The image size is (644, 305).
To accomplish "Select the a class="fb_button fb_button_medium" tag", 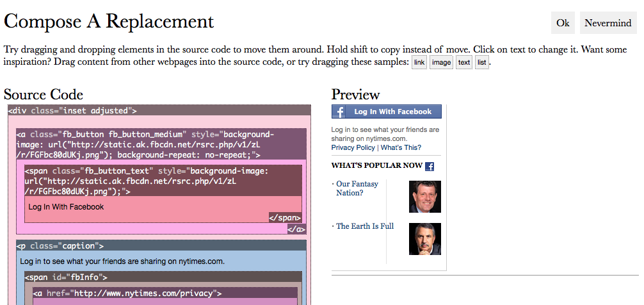I will 161,144.
